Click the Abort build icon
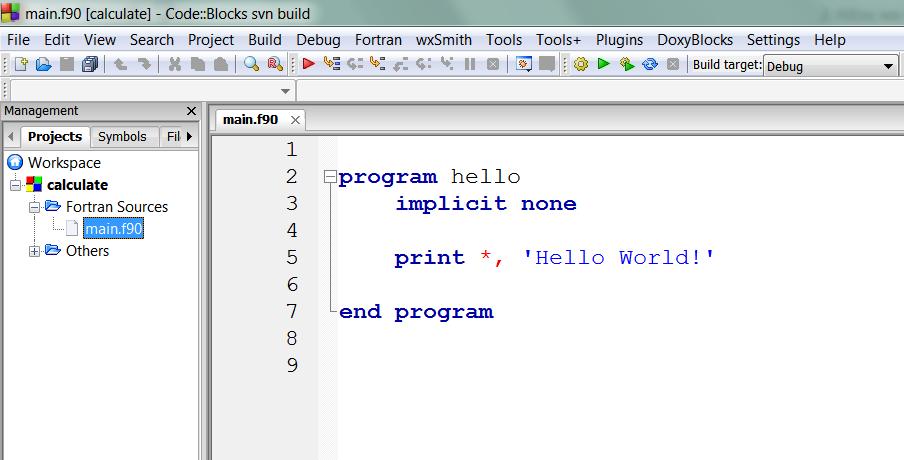The height and width of the screenshot is (460, 904). tap(673, 64)
